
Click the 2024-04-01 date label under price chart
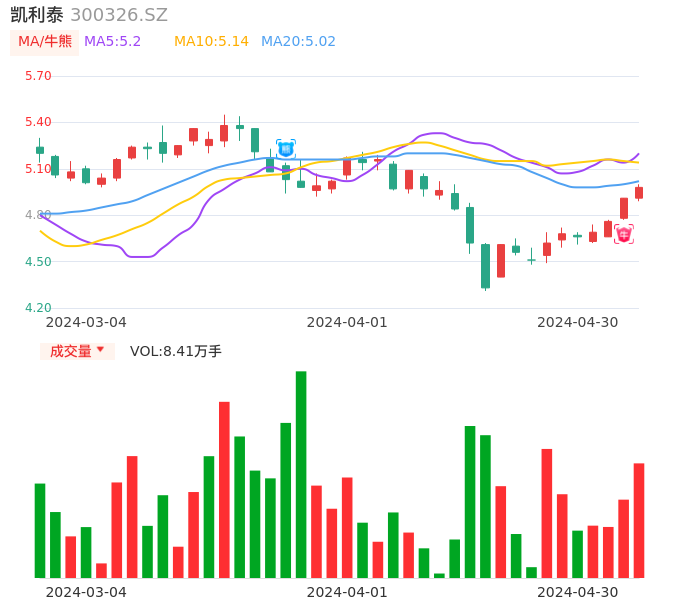pos(347,322)
